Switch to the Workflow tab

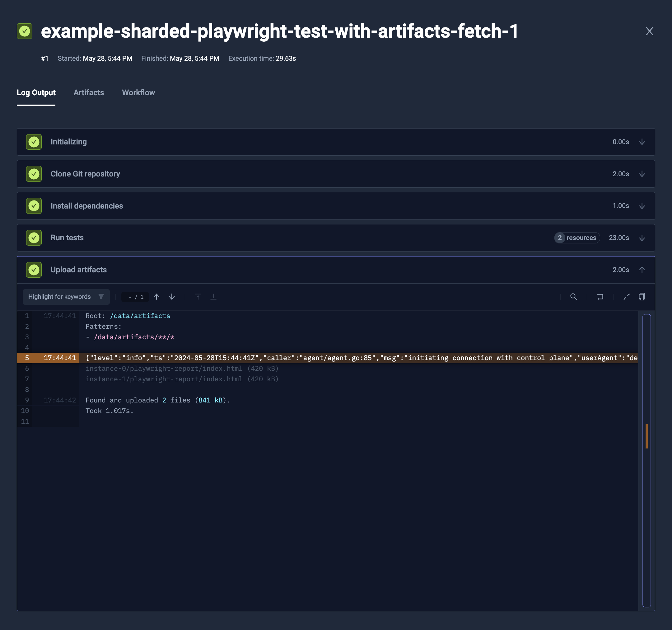[x=138, y=92]
